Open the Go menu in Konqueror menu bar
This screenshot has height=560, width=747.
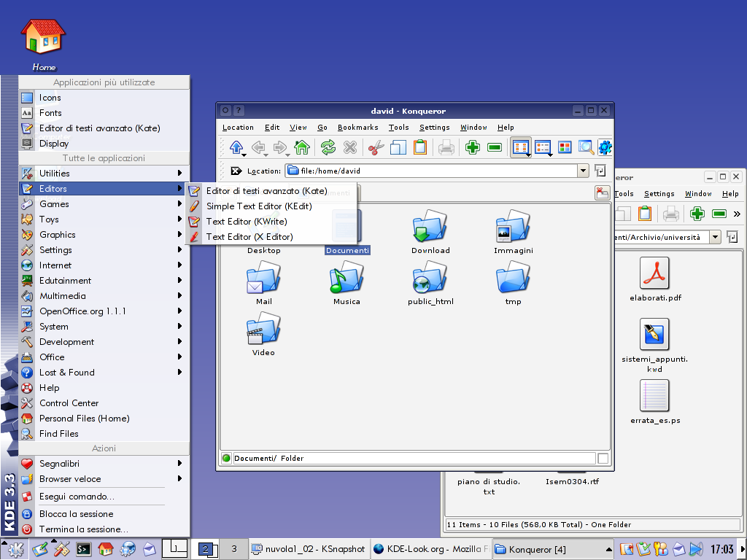[322, 127]
